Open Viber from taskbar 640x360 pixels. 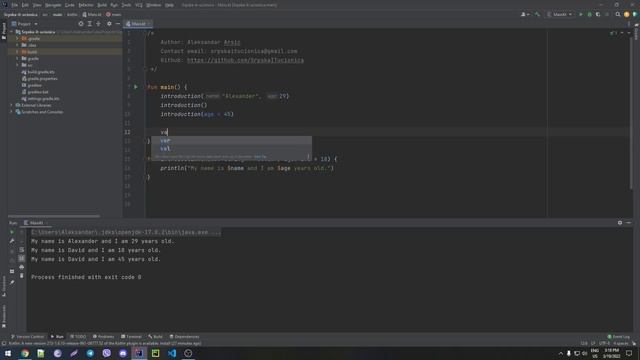click(x=107, y=353)
